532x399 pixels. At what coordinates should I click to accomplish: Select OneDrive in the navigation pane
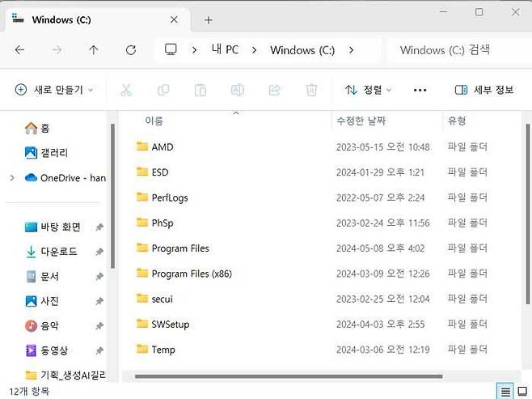click(x=65, y=177)
